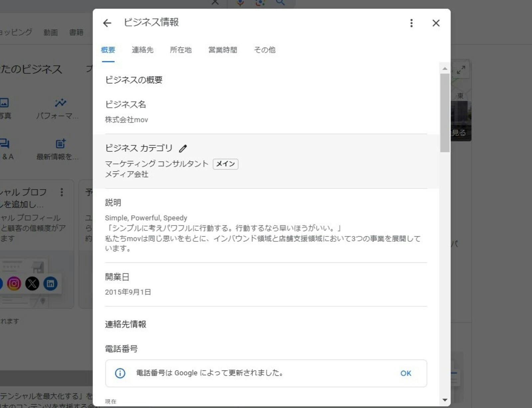The width and height of the screenshot is (532, 408).
Task: Click the 説明 text Simple, Powerful, Speedy
Action: [146, 218]
